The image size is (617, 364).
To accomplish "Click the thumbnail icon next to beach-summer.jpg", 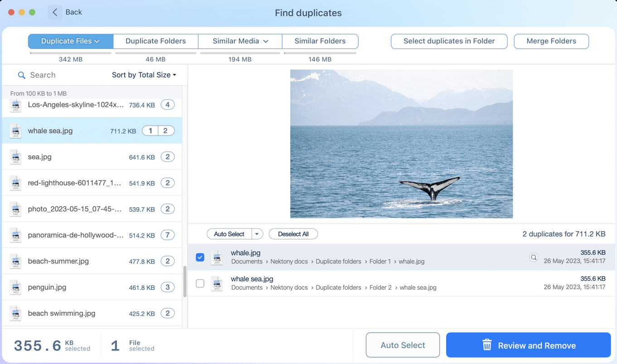I will point(15,262).
